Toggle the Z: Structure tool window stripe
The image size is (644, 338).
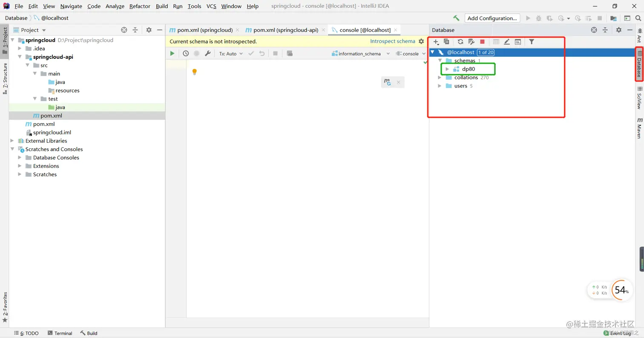pos(5,78)
